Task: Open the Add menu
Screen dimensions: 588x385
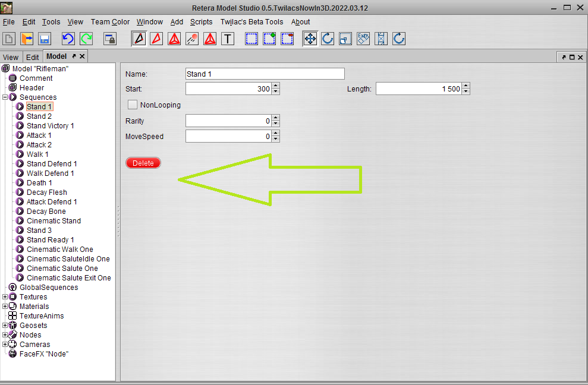Action: (177, 22)
